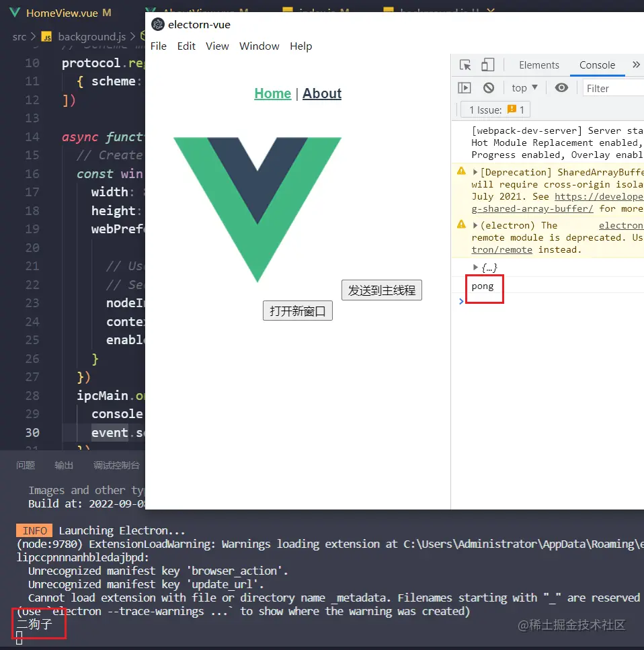Click the ipcMain code on line 28
The width and height of the screenshot is (644, 650).
pyautogui.click(x=102, y=396)
